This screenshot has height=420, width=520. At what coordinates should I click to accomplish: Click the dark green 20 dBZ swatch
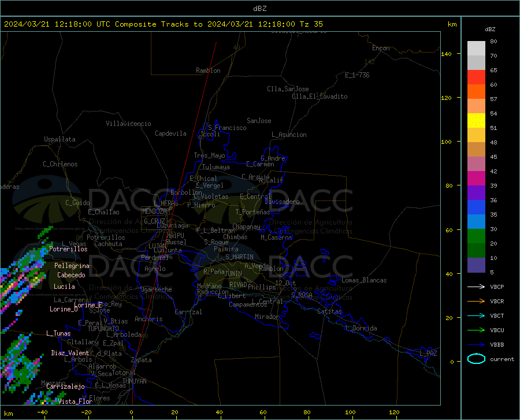click(476, 250)
